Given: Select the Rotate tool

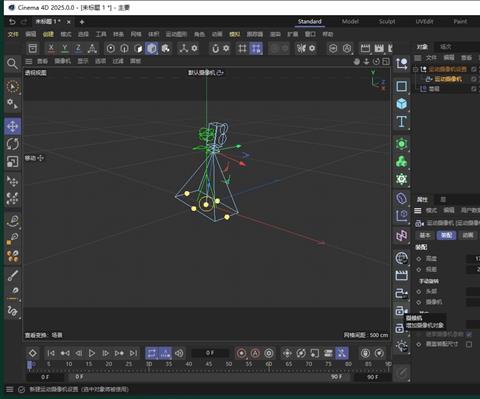Looking at the screenshot, I should tap(12, 144).
